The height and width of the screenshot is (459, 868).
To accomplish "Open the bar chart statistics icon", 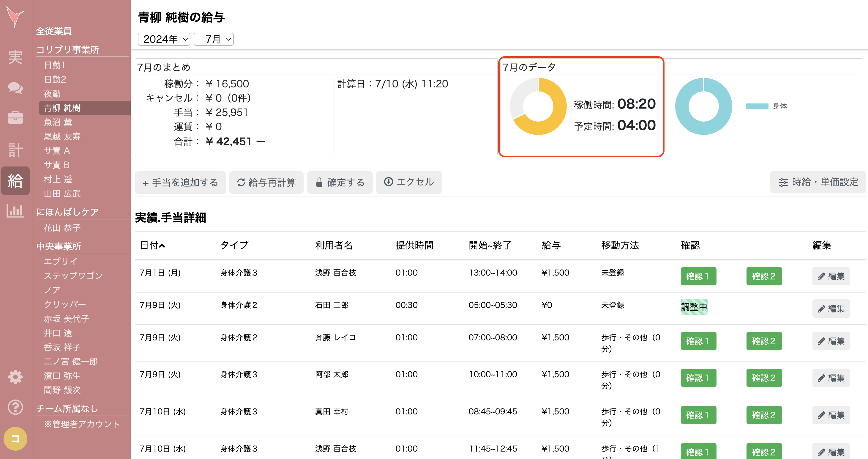I will (x=15, y=211).
